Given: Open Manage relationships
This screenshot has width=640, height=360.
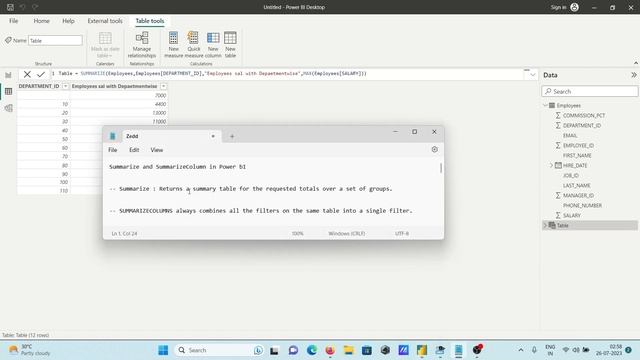Looking at the screenshot, I should (142, 44).
